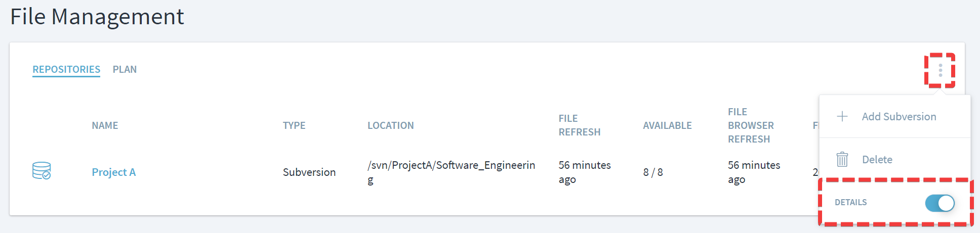Click the LOCATION column header

390,125
